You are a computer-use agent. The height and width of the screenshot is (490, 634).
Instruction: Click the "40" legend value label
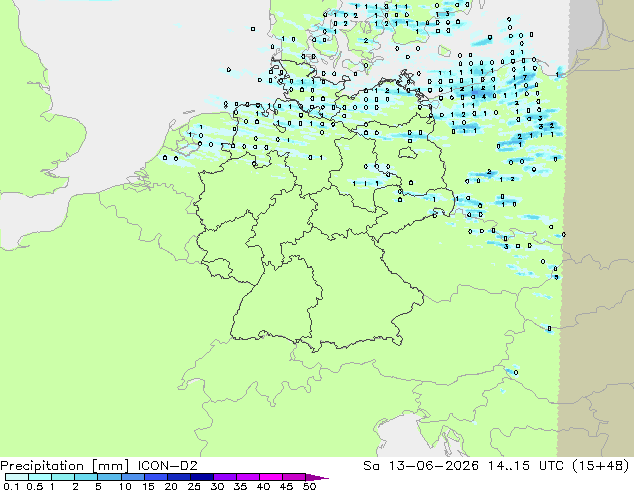click(264, 486)
